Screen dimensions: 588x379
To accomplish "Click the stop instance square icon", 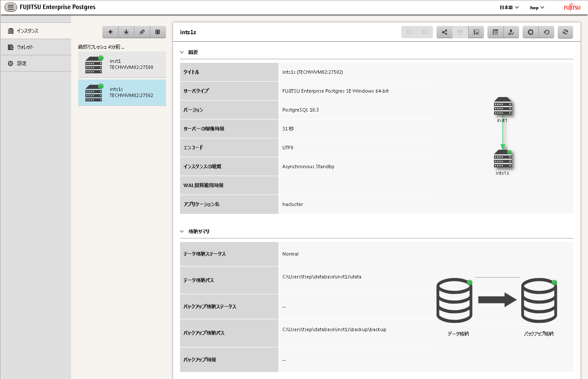I will pos(530,32).
